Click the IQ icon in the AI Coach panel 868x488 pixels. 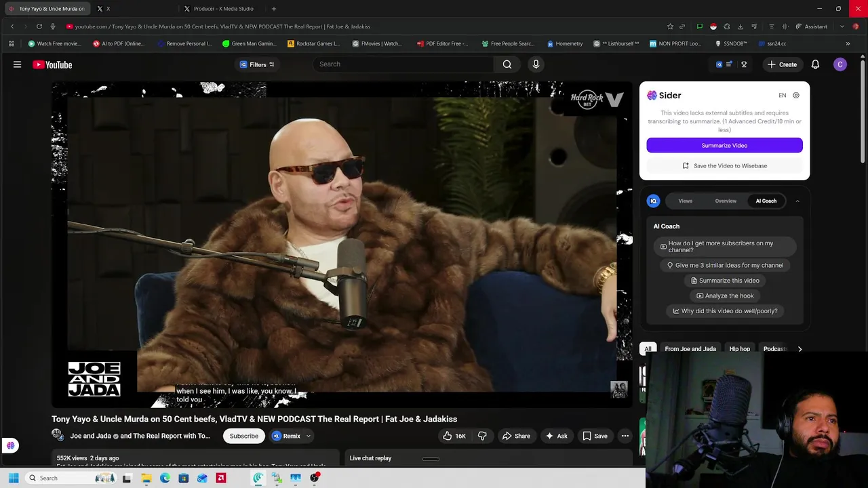pos(653,201)
